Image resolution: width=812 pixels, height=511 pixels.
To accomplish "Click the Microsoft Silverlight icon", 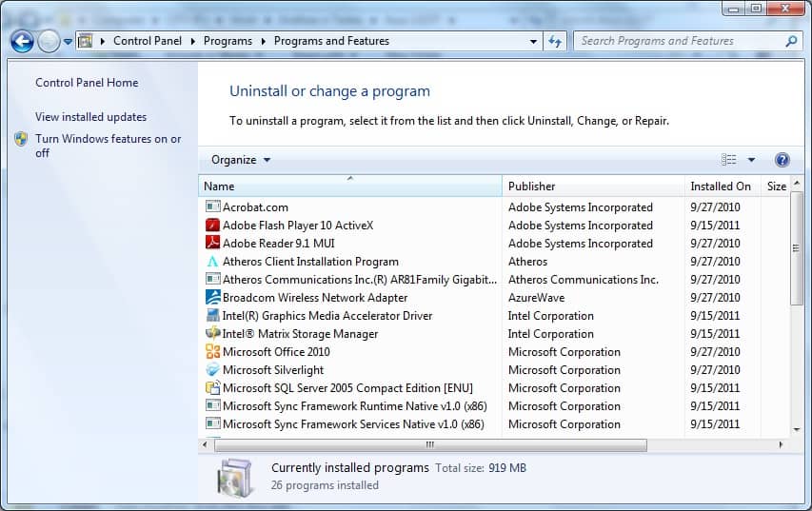I will click(212, 370).
